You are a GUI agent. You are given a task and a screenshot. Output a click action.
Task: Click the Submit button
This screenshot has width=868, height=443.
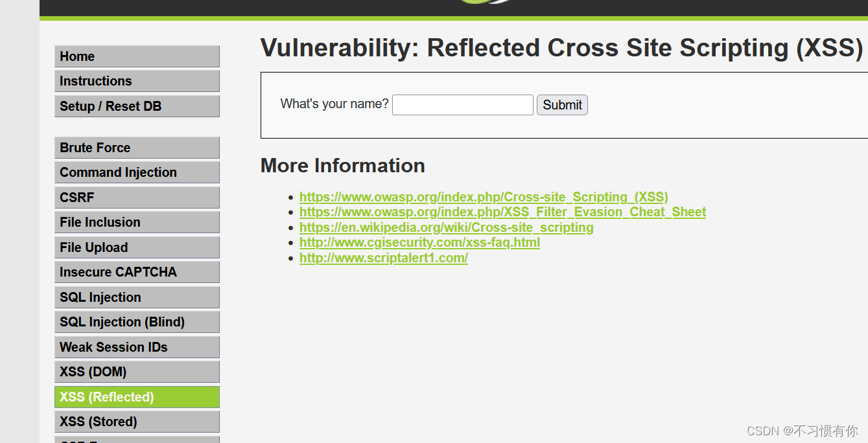(x=561, y=104)
